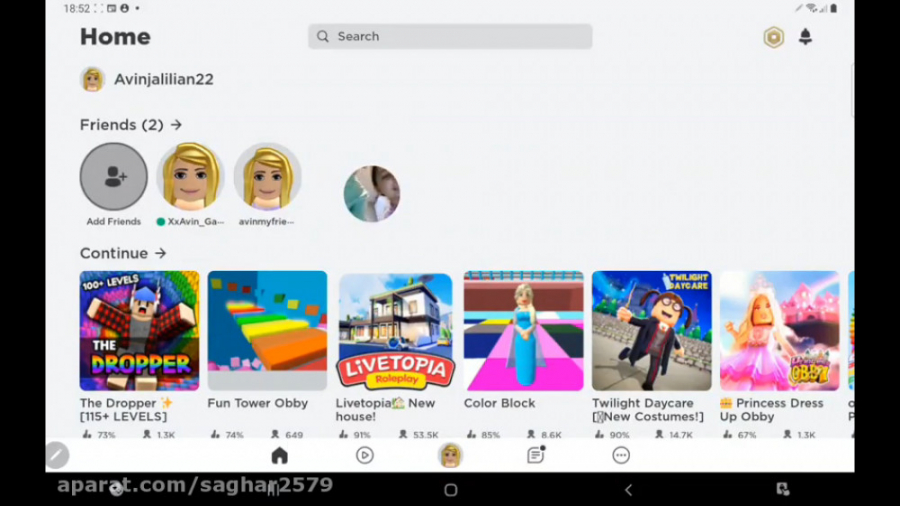Screen dimensions: 900x506
Task: Click Princess Dress Up 67% rating
Action: point(740,435)
